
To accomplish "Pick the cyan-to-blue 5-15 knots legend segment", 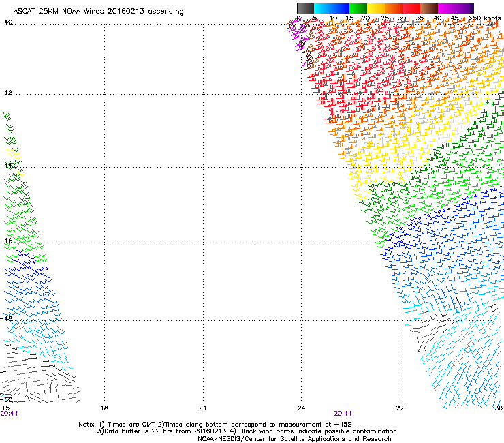I will 332,8.
